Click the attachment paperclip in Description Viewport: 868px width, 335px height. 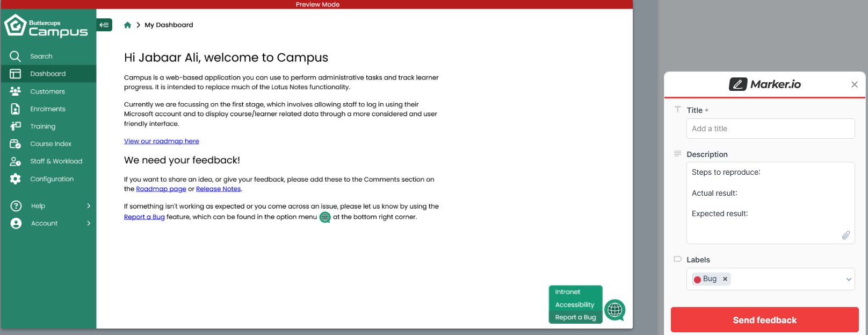(845, 236)
